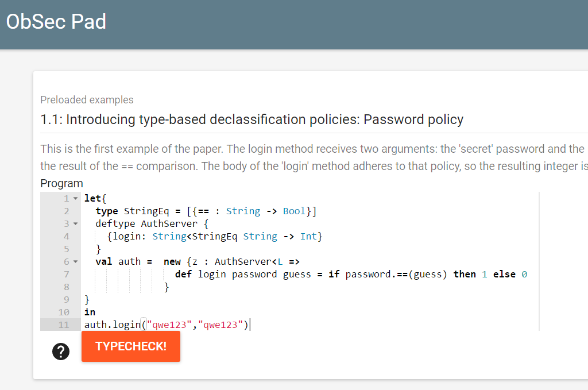
Task: Click the Bool return type on line 2
Action: coord(295,211)
